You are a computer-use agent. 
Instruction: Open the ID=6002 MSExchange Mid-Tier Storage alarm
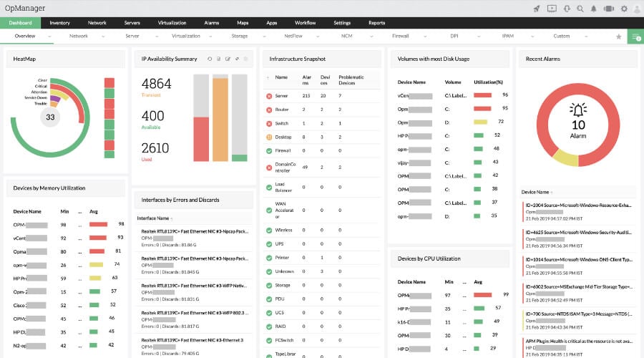click(578, 286)
